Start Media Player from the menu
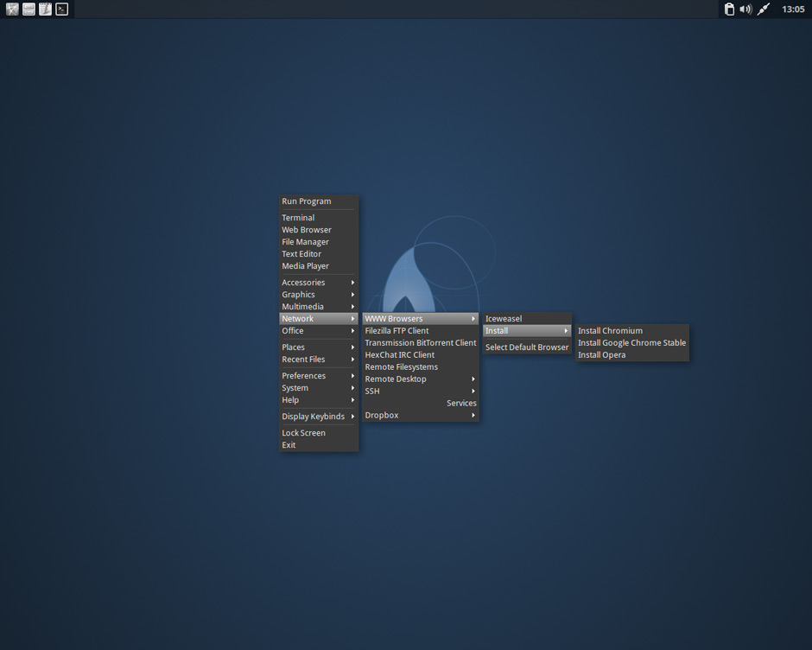The width and height of the screenshot is (812, 650). 319,266
